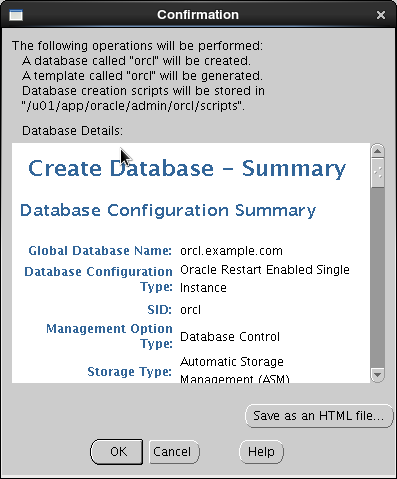Open Help for this confirmation dialog

(x=261, y=452)
